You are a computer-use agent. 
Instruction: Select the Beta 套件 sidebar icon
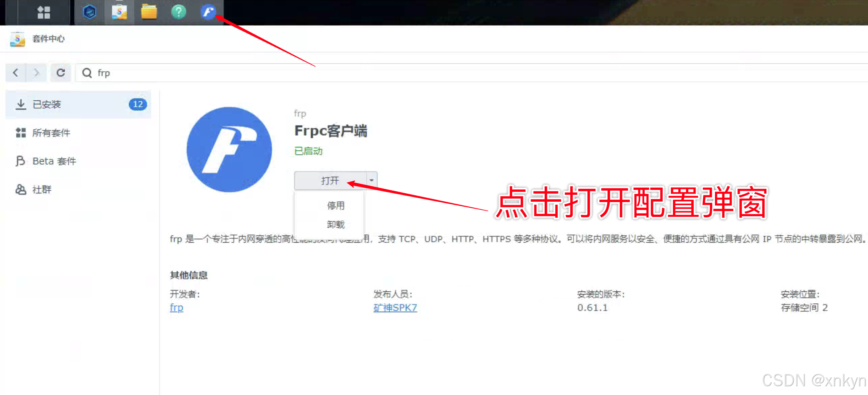(21, 161)
